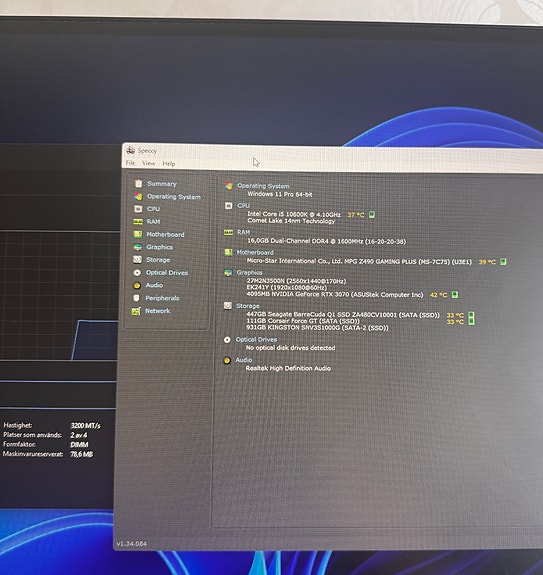Click the CPU heading link in the summary
The width and height of the screenshot is (543, 575).
click(243, 205)
